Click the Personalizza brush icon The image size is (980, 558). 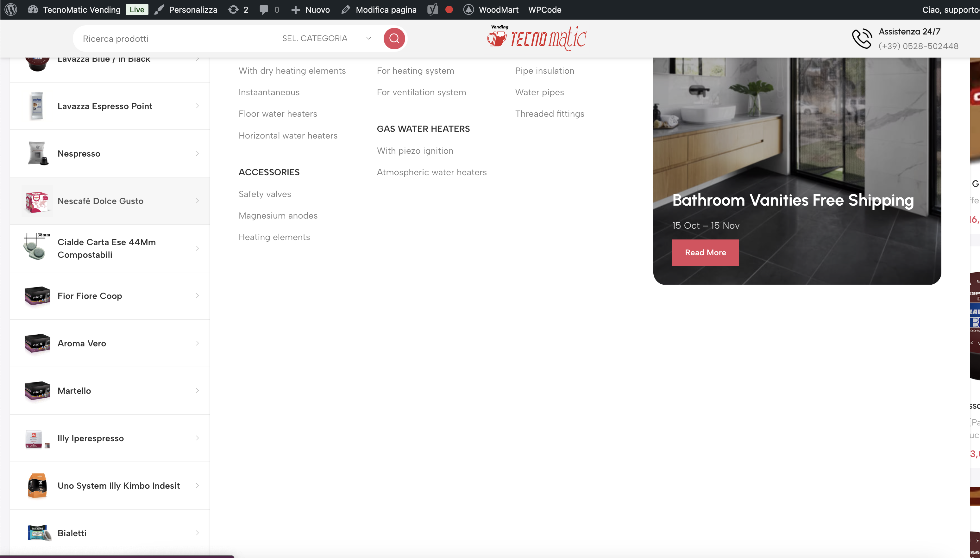(159, 9)
